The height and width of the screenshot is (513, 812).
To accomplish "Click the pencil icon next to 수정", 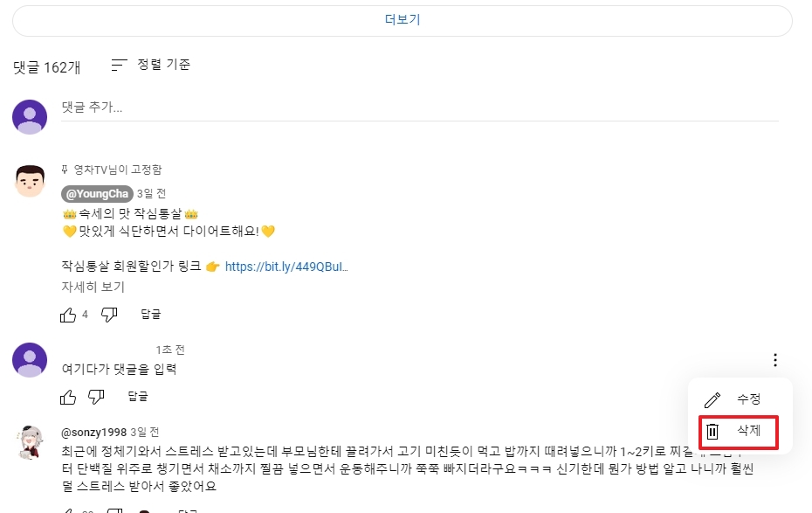I will tap(712, 399).
